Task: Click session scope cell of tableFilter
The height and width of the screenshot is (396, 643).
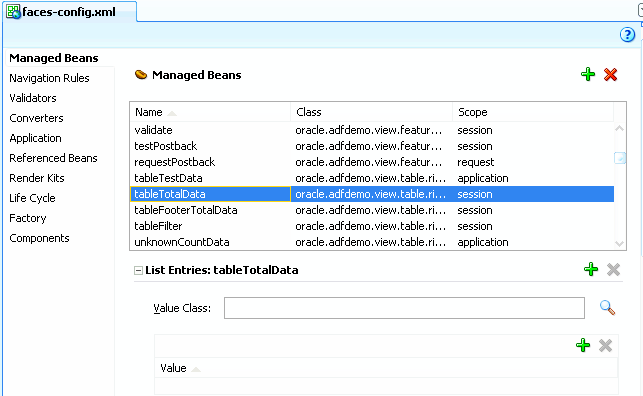Action: [x=533, y=226]
